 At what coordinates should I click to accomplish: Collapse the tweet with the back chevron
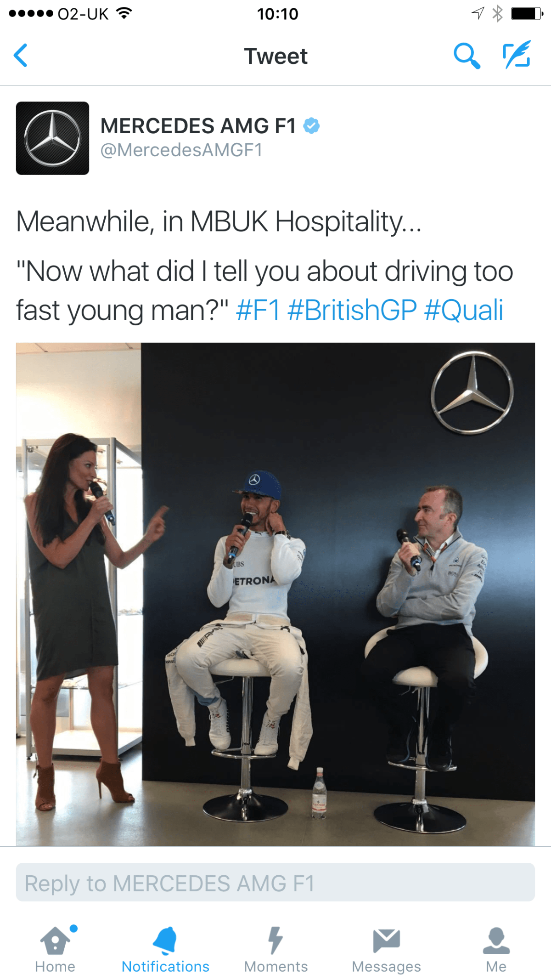coord(20,56)
